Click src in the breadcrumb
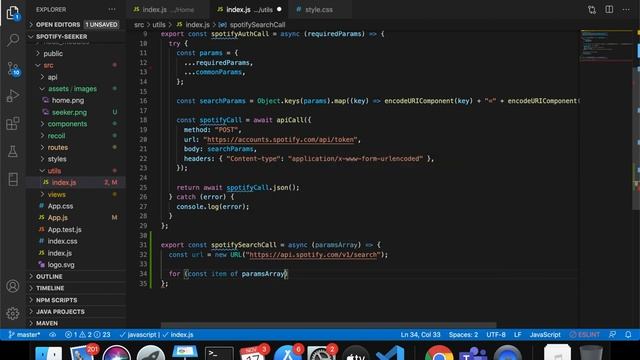640x360 pixels. [x=139, y=24]
